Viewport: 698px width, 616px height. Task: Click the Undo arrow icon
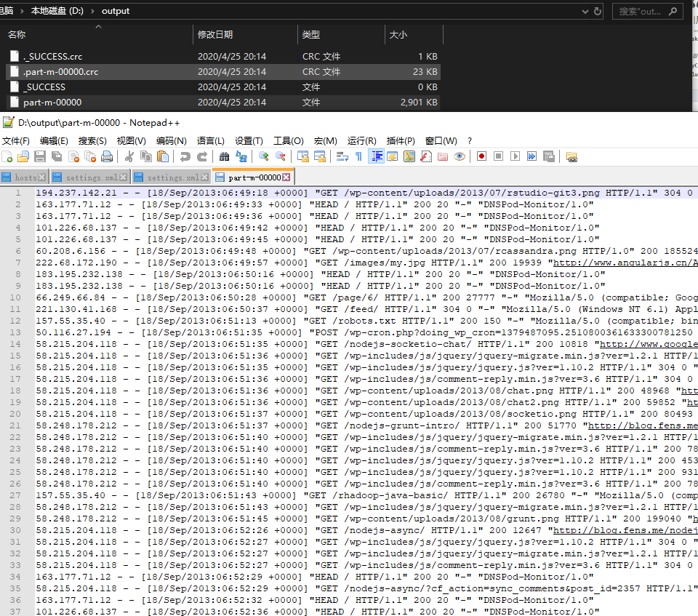(185, 156)
